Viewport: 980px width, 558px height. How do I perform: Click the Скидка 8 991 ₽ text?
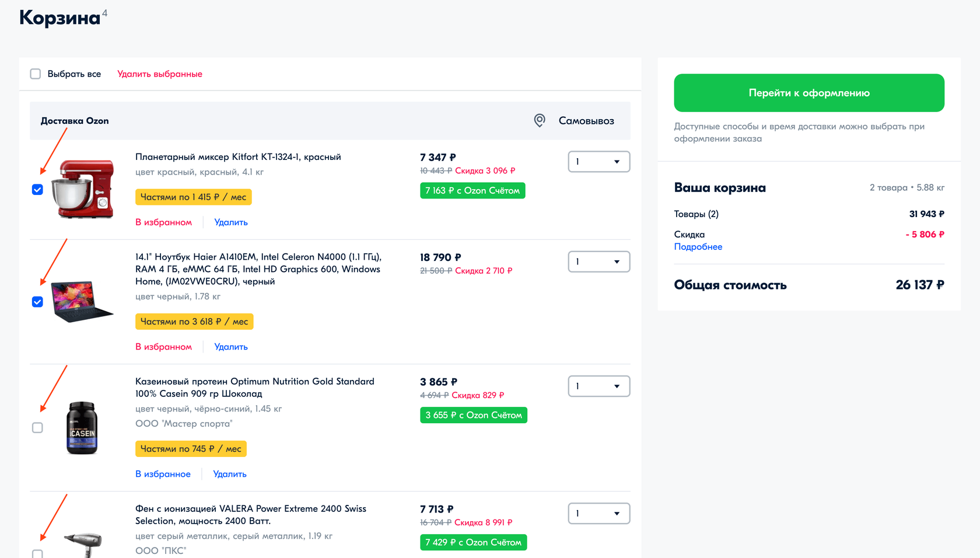tap(484, 523)
